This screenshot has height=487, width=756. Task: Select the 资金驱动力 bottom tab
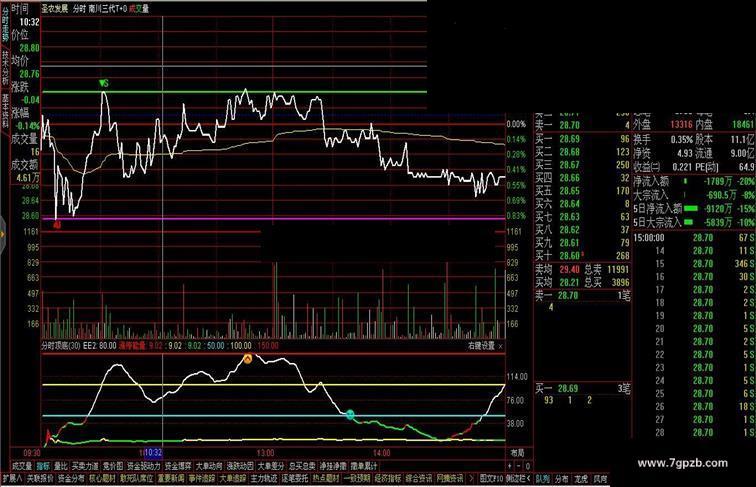[144, 466]
